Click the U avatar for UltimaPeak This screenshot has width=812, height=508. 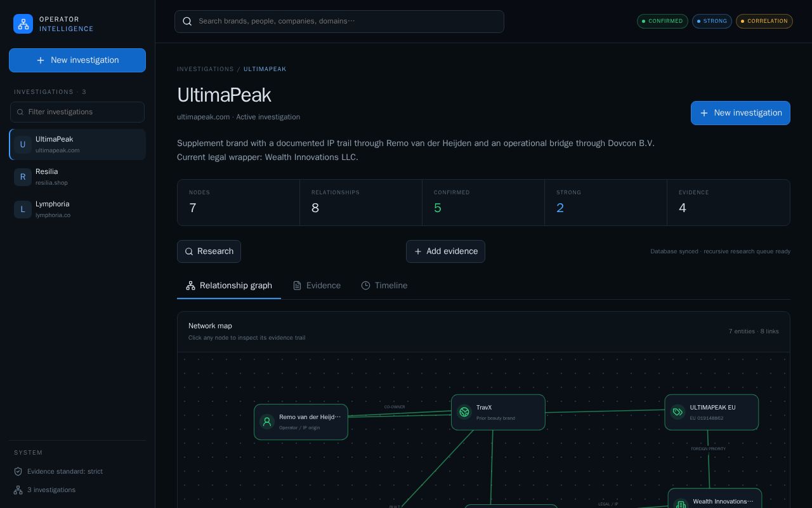coord(23,145)
